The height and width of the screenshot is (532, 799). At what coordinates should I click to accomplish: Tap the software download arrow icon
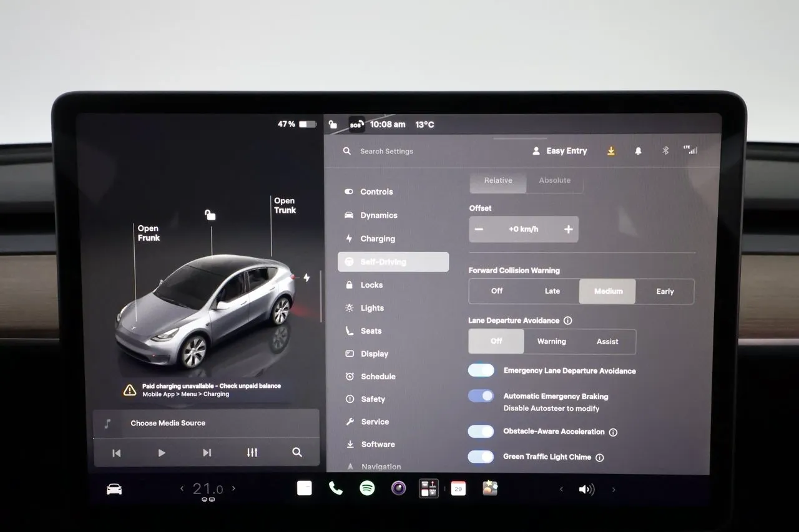[611, 151]
